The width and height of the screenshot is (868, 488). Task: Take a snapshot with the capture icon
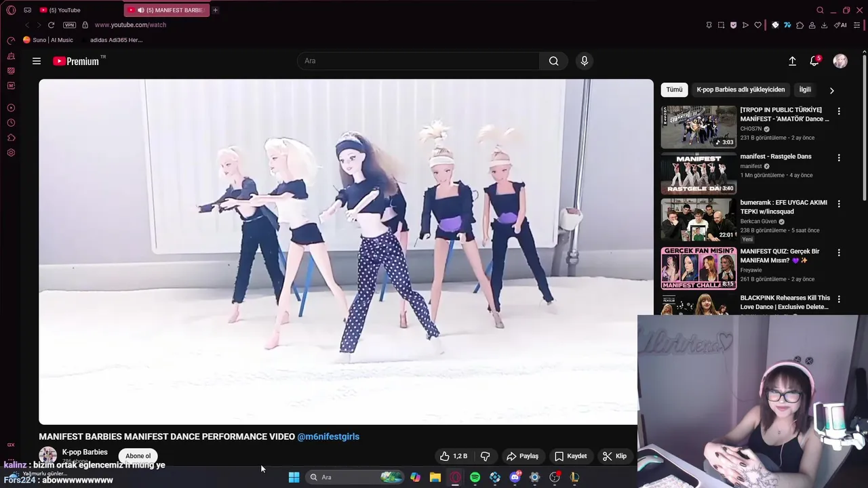coord(721,25)
